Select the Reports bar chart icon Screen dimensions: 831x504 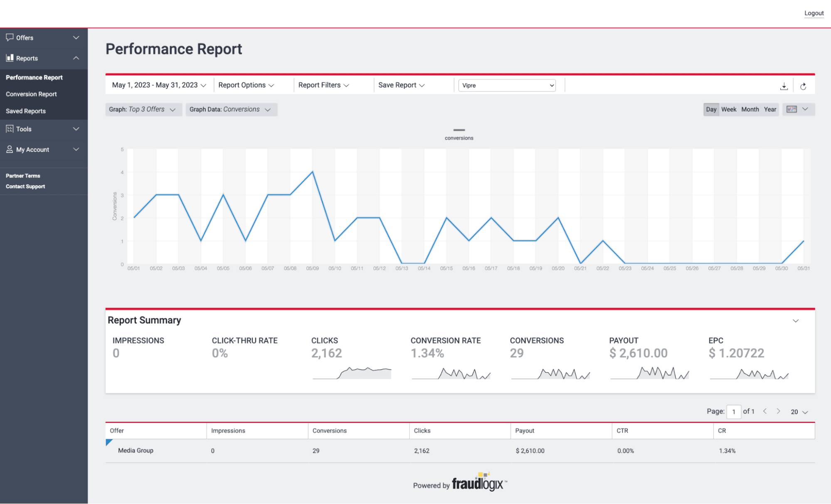pyautogui.click(x=10, y=58)
